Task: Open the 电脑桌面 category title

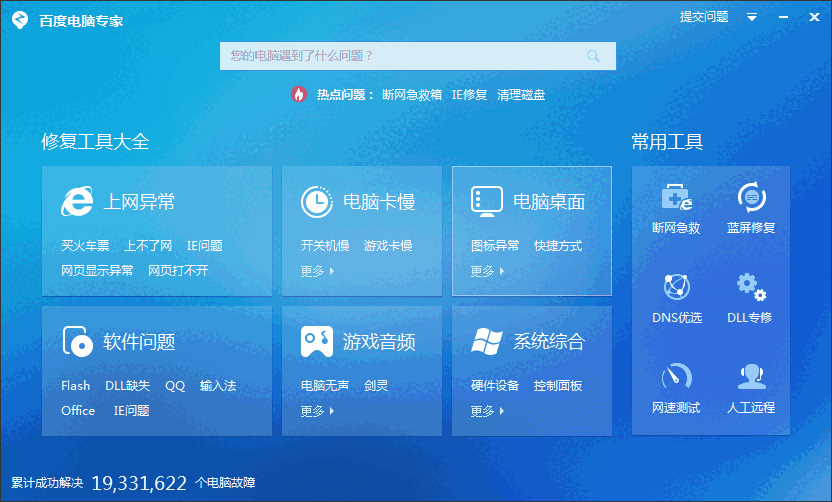Action: coord(549,202)
